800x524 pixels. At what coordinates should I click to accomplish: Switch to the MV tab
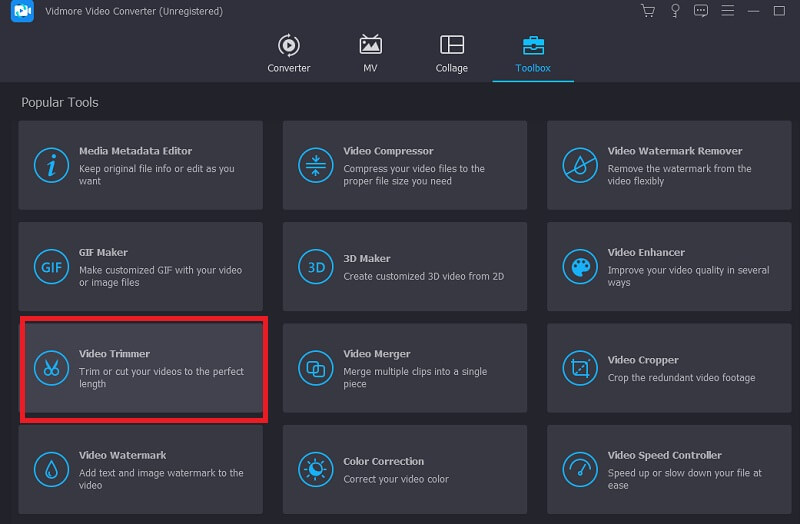[x=370, y=54]
